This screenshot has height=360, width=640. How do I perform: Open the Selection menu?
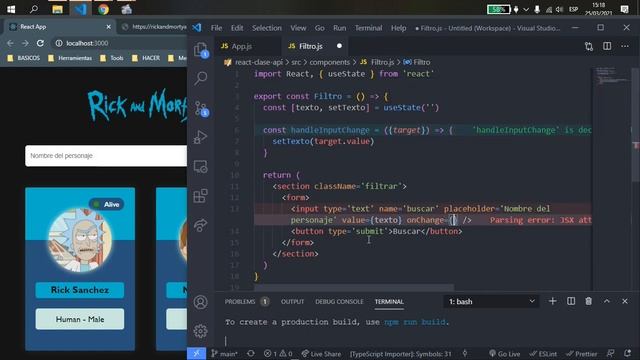267,28
